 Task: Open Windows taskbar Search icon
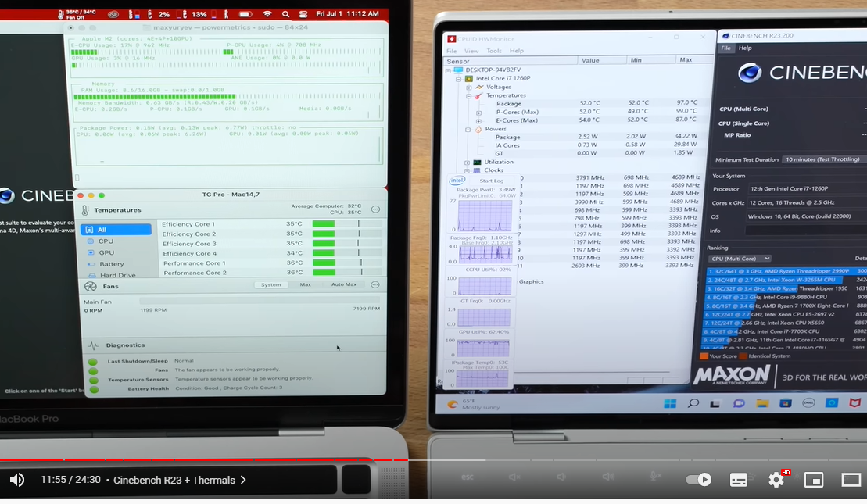pyautogui.click(x=693, y=403)
